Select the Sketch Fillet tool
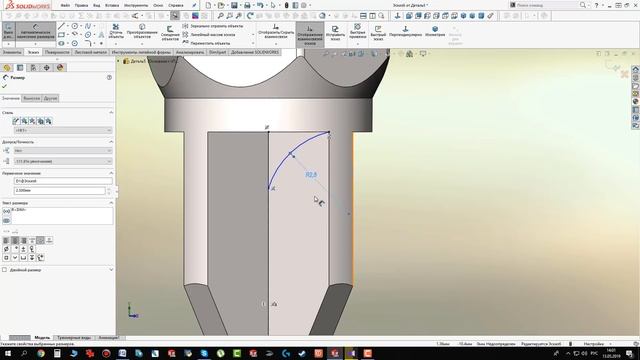The image size is (640, 360). click(88, 43)
